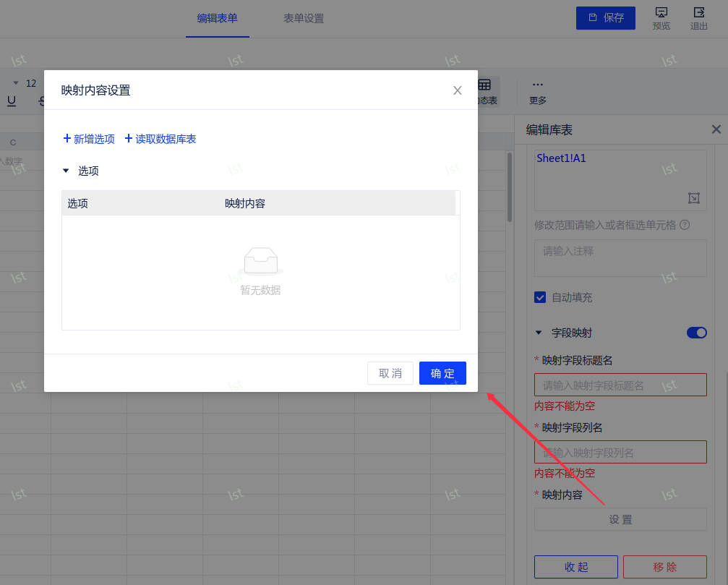Image resolution: width=728 pixels, height=585 pixels.
Task: Click the dynamic table toolbar icon
Action: point(484,86)
